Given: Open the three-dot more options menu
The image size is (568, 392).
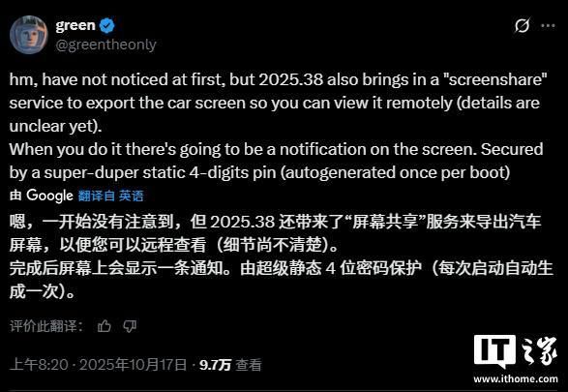Looking at the screenshot, I should tap(548, 26).
